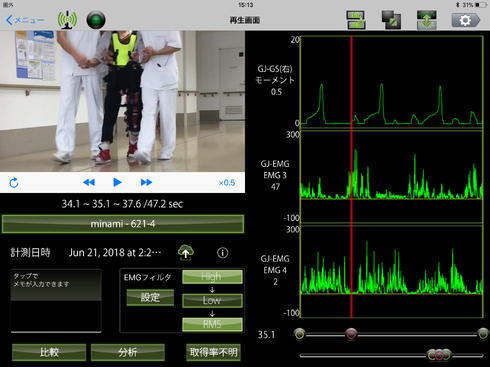Tap the green round status indicator
Viewport: 490px width, 367px height.
coord(96,20)
